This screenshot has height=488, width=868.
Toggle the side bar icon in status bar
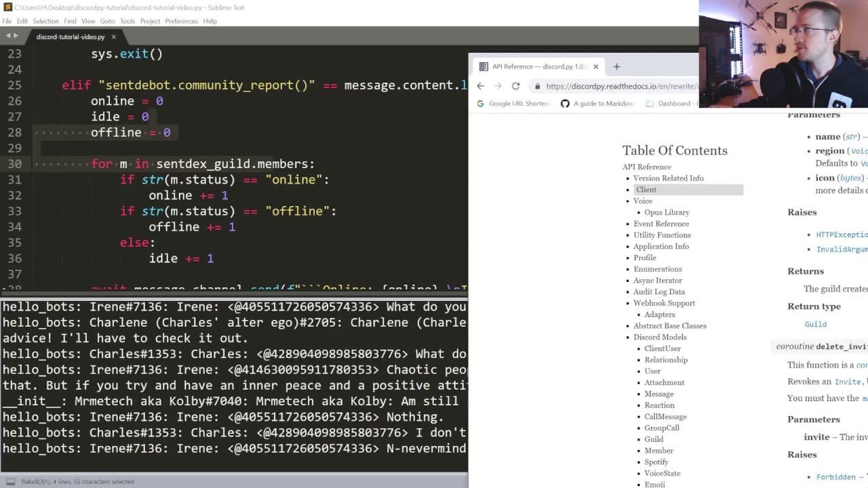pyautogui.click(x=9, y=481)
